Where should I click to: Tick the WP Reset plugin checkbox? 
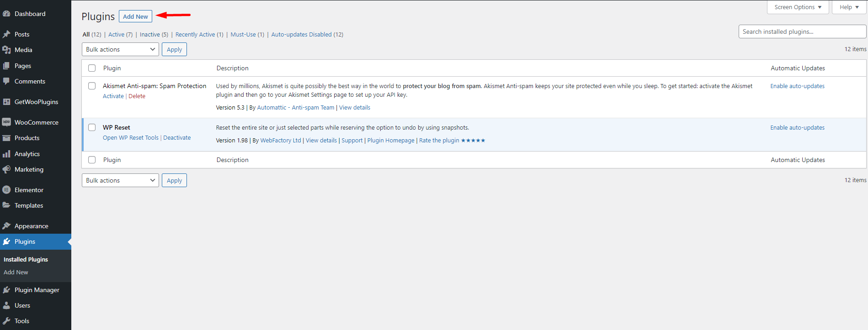(92, 127)
